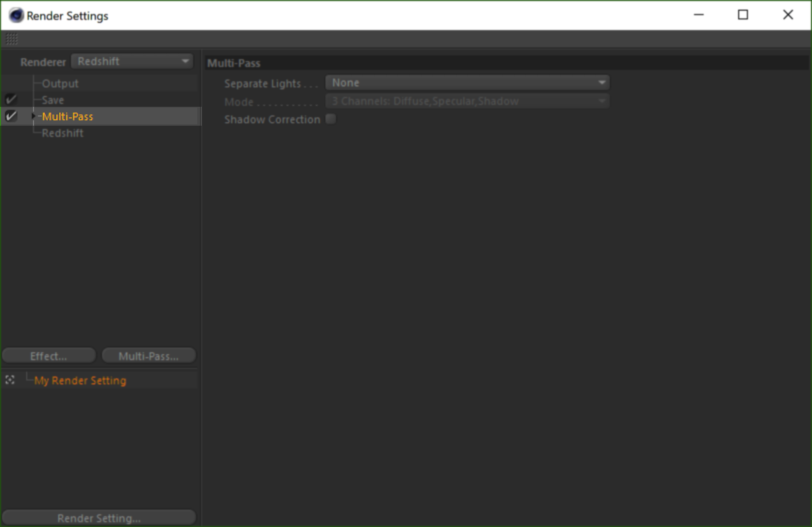Image resolution: width=812 pixels, height=527 pixels.
Task: Toggle the Multi-Pass checkmark
Action: pos(11,116)
